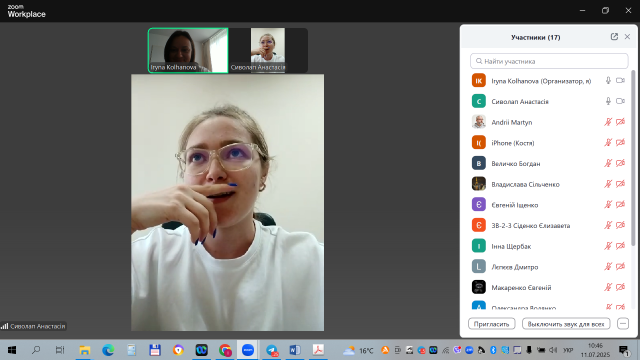Click Andrii Martyn's profile photo avatar
640x360 pixels.
click(479, 122)
